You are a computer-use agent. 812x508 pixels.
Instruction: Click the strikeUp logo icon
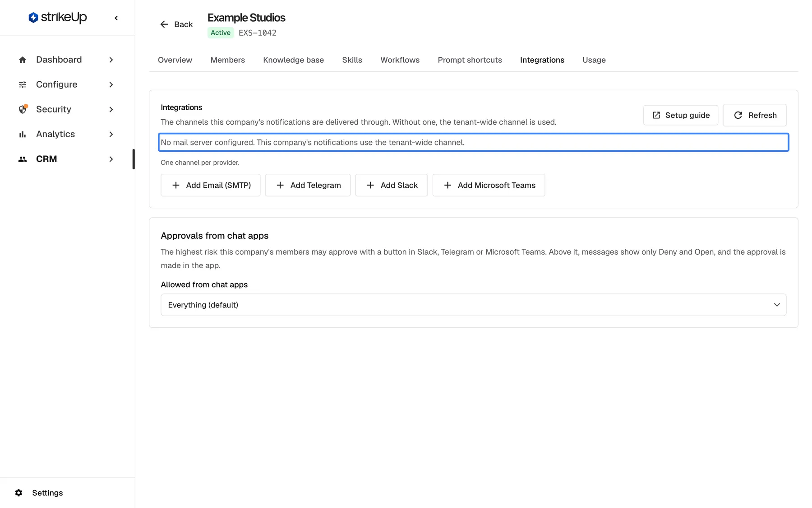(x=33, y=18)
